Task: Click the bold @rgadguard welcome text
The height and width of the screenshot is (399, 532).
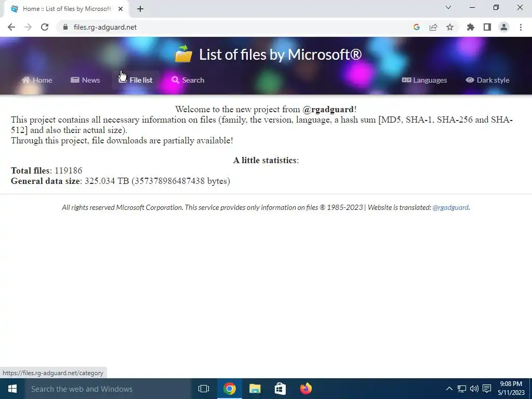Action: pos(328,109)
